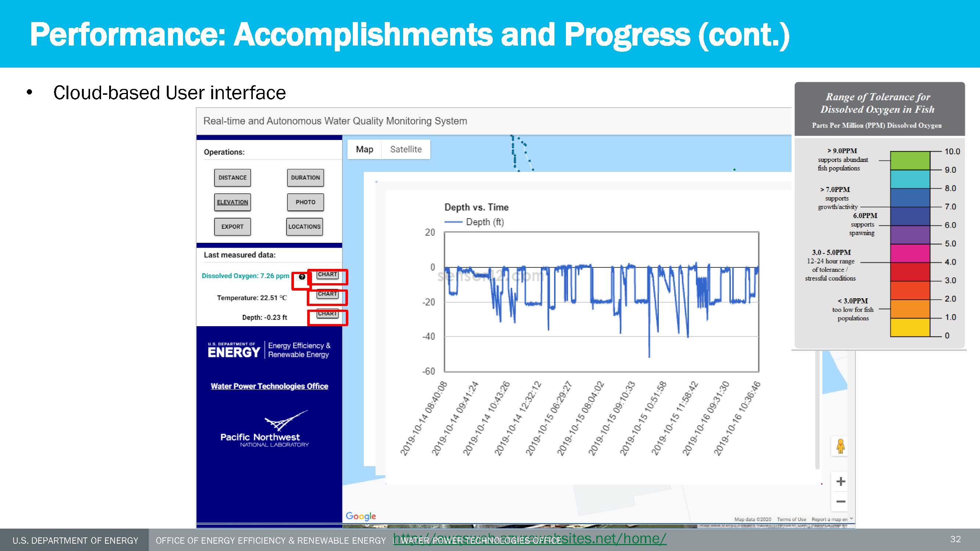The image size is (980, 551).
Task: Zoom out with the map minus button
Action: (840, 501)
